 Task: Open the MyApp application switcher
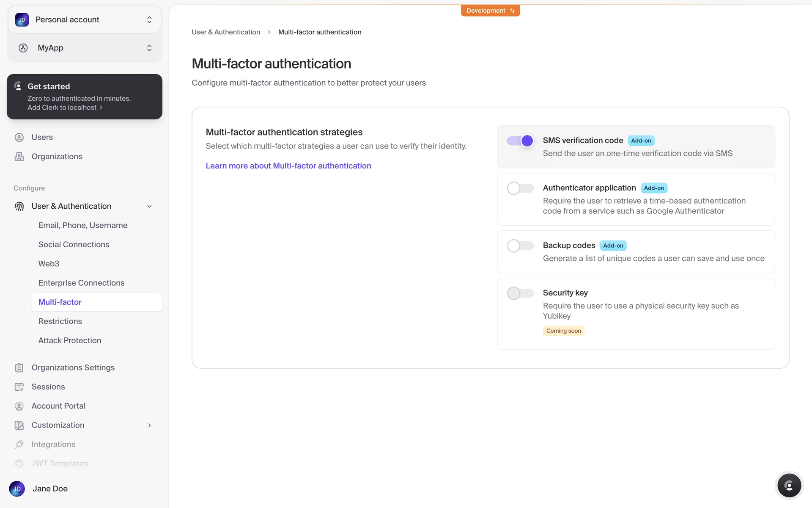coord(85,48)
